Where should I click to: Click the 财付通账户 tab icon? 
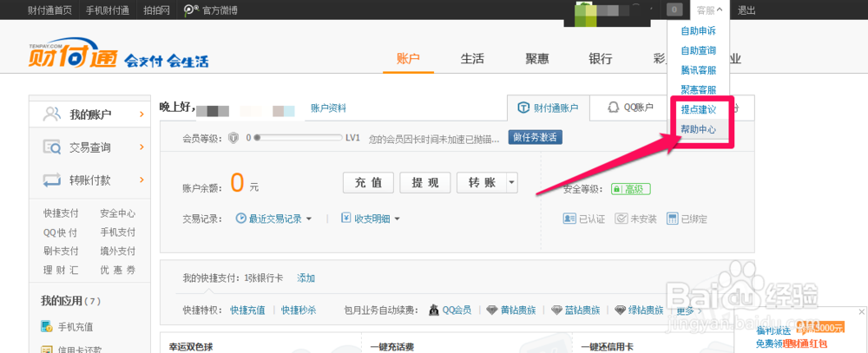[523, 108]
